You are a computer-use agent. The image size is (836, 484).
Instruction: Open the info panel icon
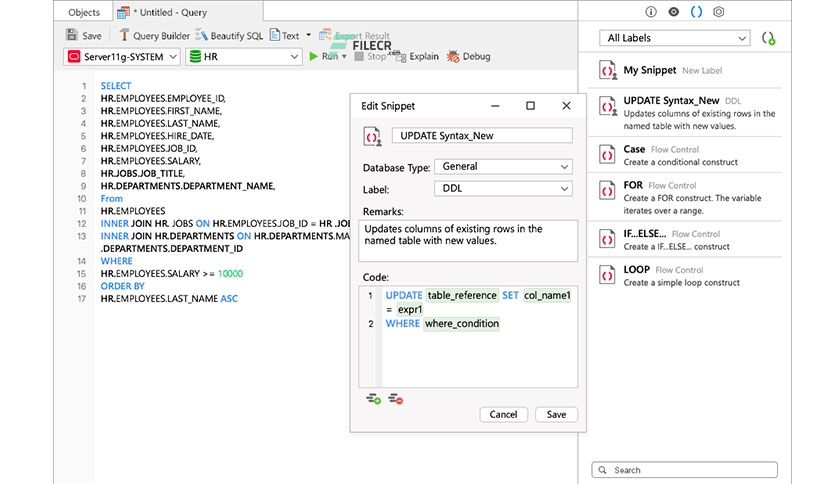pyautogui.click(x=650, y=12)
